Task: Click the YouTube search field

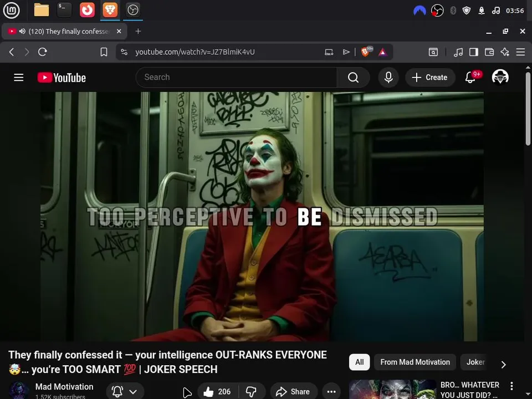Action: [236, 78]
